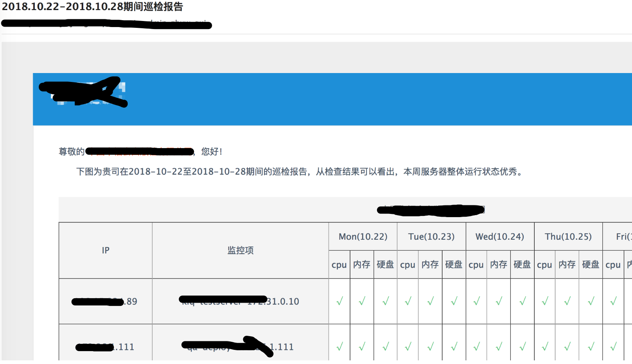
Task: Click the email subject 2018.10.22-2018.10.28期间巡检报告
Action: (x=93, y=7)
